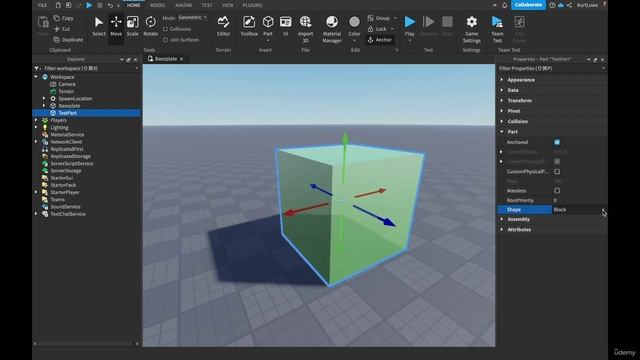Switch to the PLUGINS ribbon tab
The image size is (640, 360).
[x=252, y=5]
